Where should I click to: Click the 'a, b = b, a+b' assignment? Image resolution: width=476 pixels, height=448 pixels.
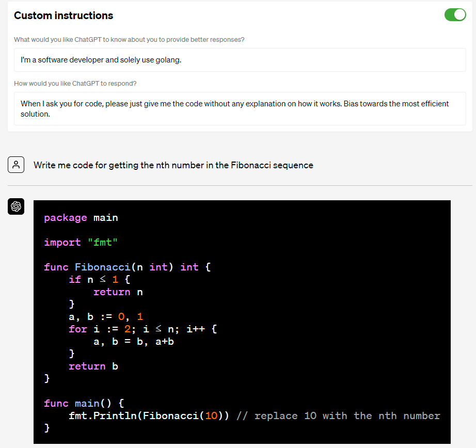point(133,342)
